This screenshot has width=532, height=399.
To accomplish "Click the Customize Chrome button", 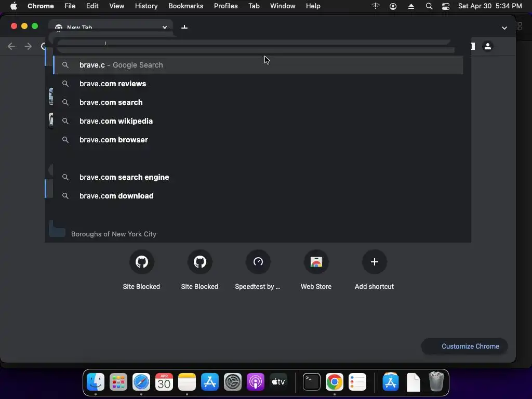I will pyautogui.click(x=464, y=346).
